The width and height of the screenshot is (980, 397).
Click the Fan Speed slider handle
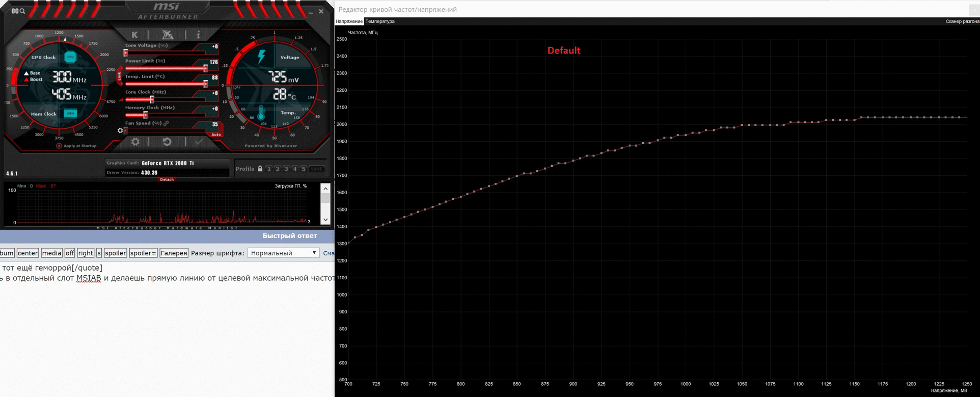126,130
